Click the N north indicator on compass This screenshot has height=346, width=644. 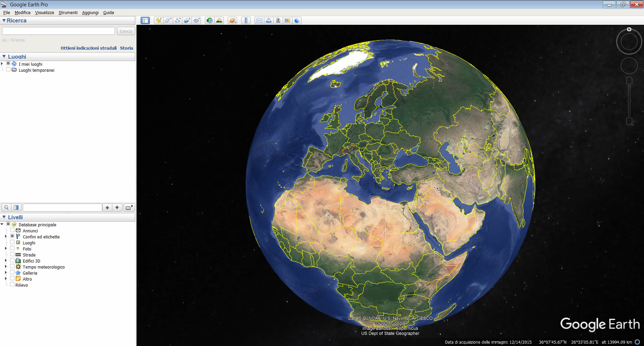pyautogui.click(x=629, y=30)
